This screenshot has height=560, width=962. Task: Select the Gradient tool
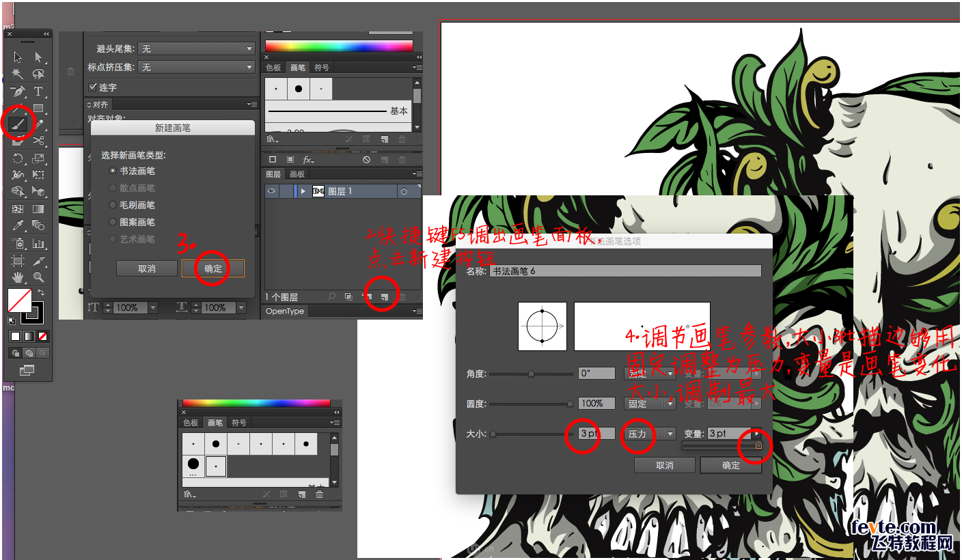point(38,209)
